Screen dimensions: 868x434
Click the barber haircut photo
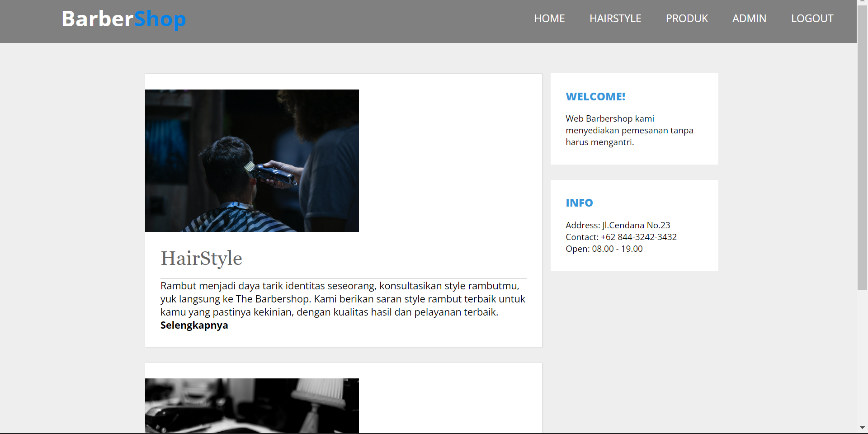pyautogui.click(x=252, y=160)
